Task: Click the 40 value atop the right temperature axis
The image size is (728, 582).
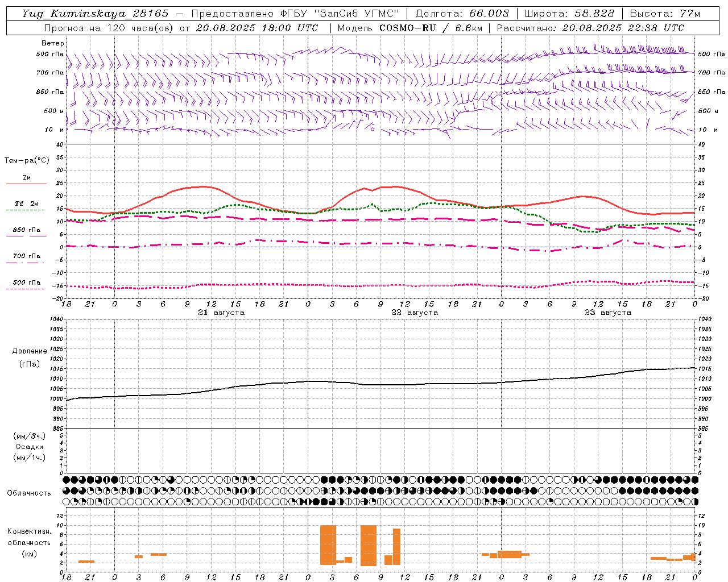Action: (x=702, y=145)
